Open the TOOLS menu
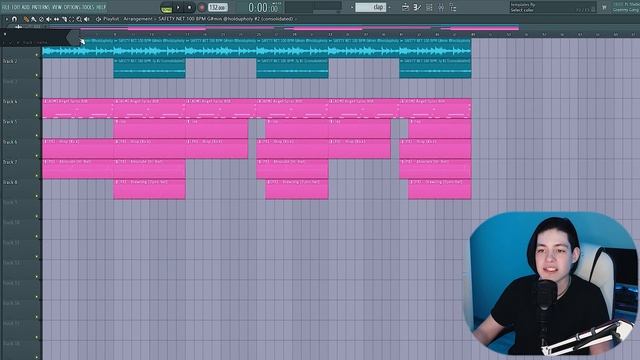640x360 pixels. tap(88, 7)
